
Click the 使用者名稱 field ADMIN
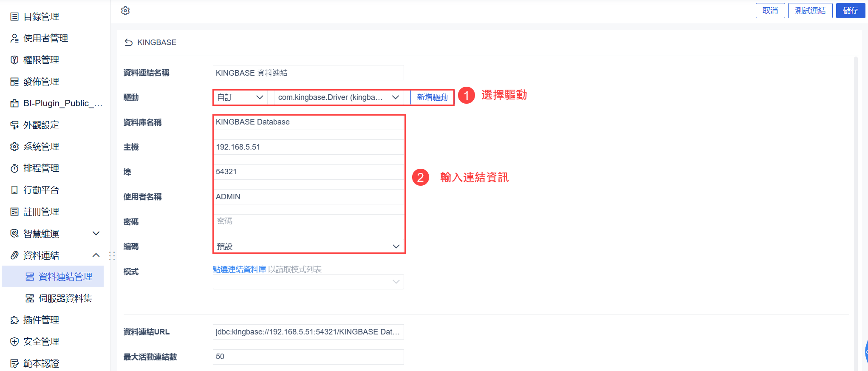pos(308,197)
